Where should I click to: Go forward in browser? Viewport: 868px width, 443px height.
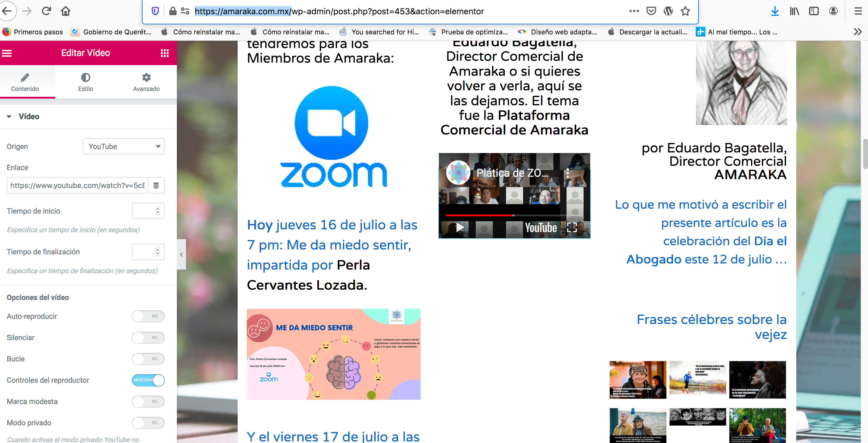pyautogui.click(x=27, y=11)
